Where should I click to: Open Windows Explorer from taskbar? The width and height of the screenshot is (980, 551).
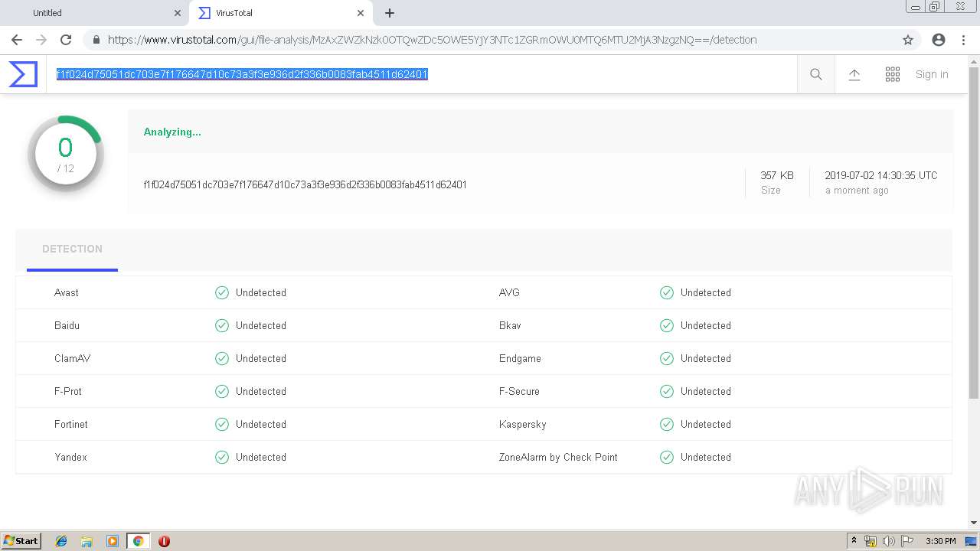(x=87, y=541)
